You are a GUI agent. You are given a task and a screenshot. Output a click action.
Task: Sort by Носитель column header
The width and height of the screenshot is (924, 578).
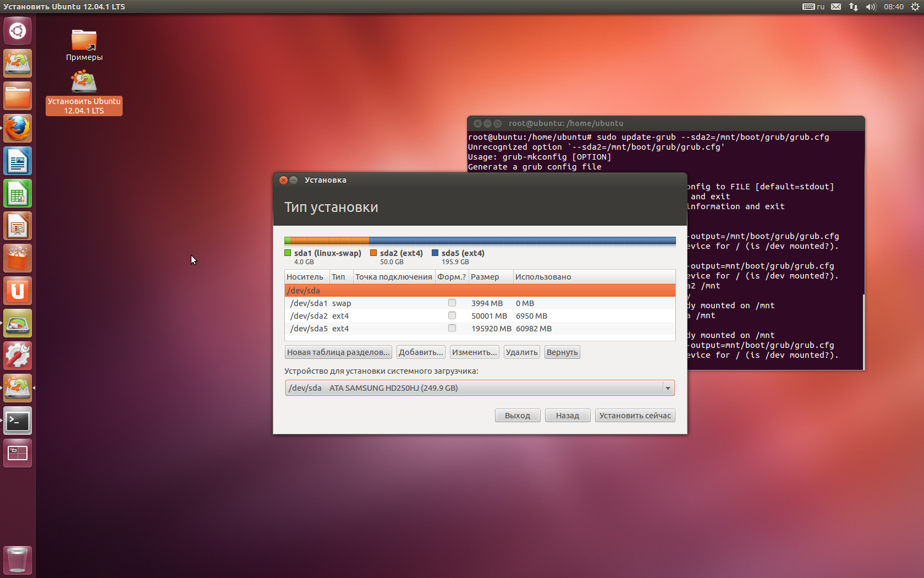coord(307,277)
